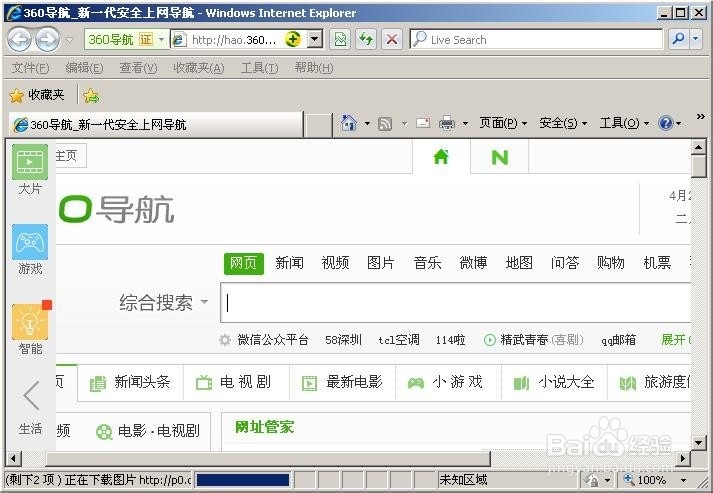Click the Live Search magnifier button
This screenshot has width=713, height=493.
[678, 40]
